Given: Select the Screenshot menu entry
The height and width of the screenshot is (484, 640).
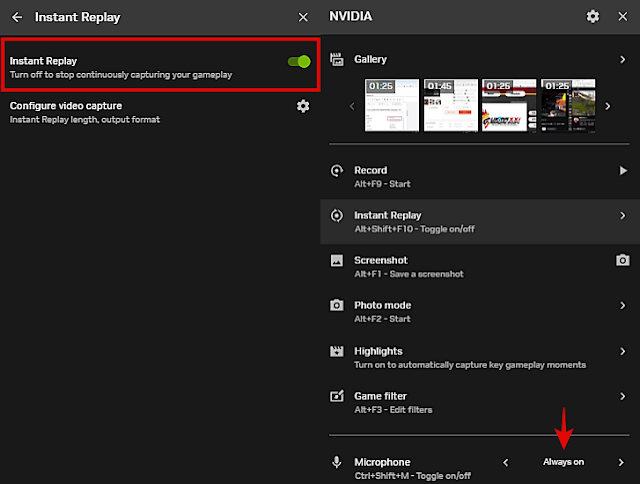Looking at the screenshot, I should click(x=480, y=266).
